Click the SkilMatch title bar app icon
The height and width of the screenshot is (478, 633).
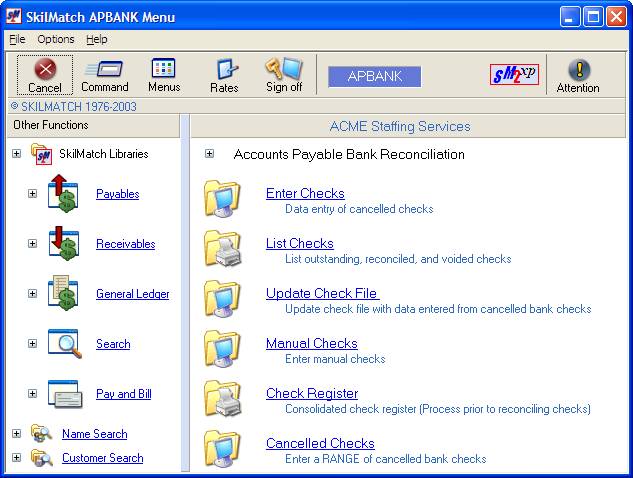(x=14, y=16)
